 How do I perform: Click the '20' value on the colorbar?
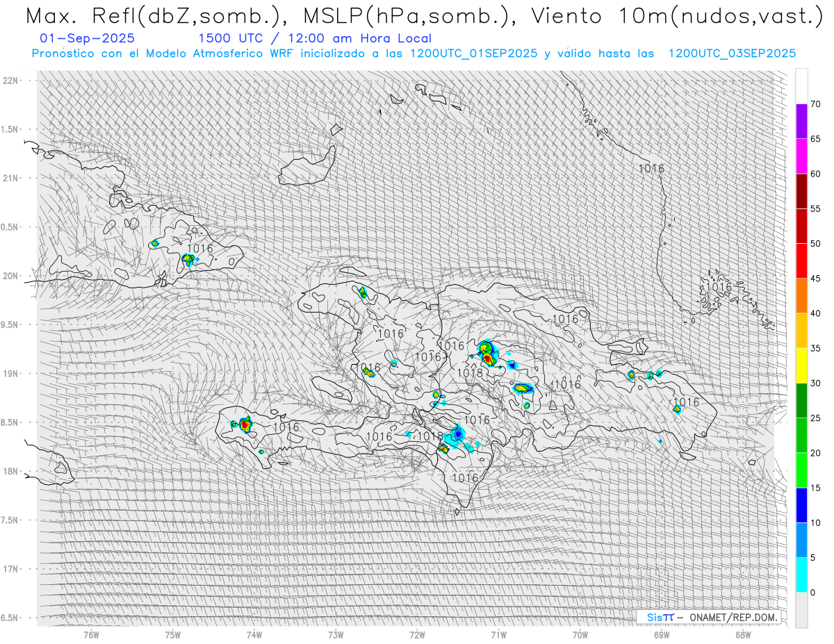[815, 453]
